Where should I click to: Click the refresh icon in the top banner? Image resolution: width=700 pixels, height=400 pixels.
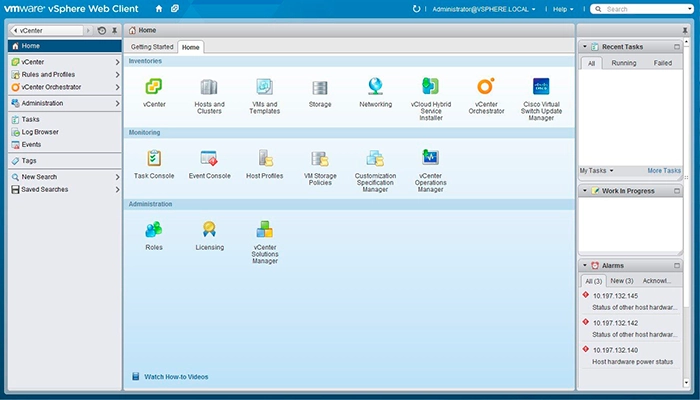point(416,8)
